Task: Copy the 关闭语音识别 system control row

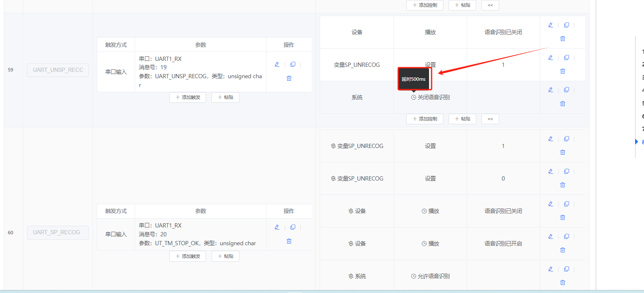Action: coord(566,90)
